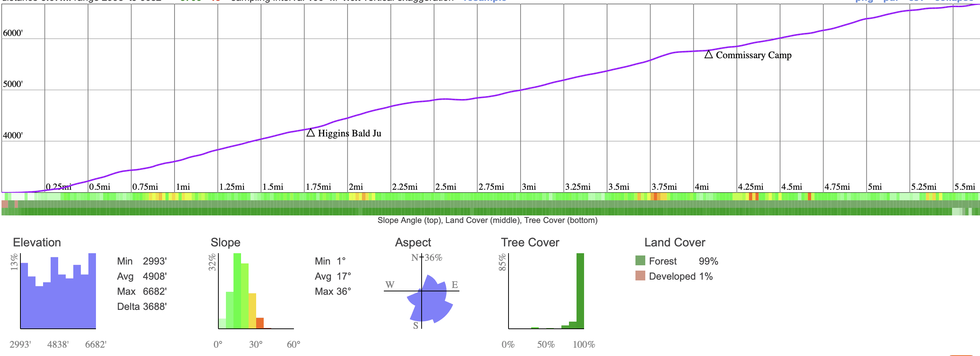
Task: Click the Higgins Bald Ju text label
Action: (349, 133)
